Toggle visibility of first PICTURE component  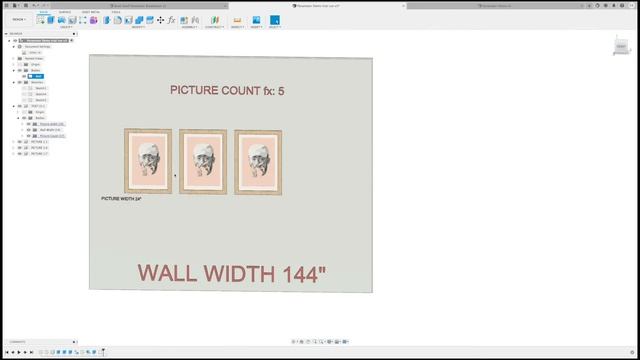19,142
